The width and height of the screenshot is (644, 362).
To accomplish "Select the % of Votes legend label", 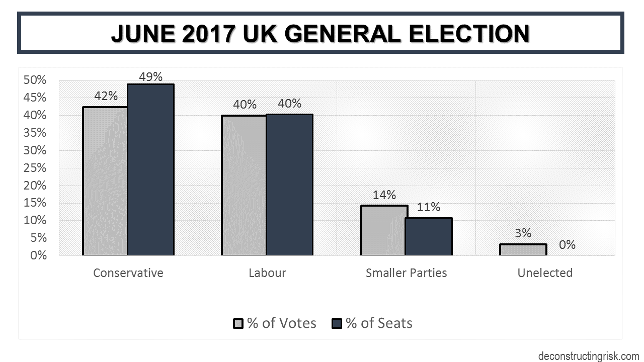I will pos(281,323).
